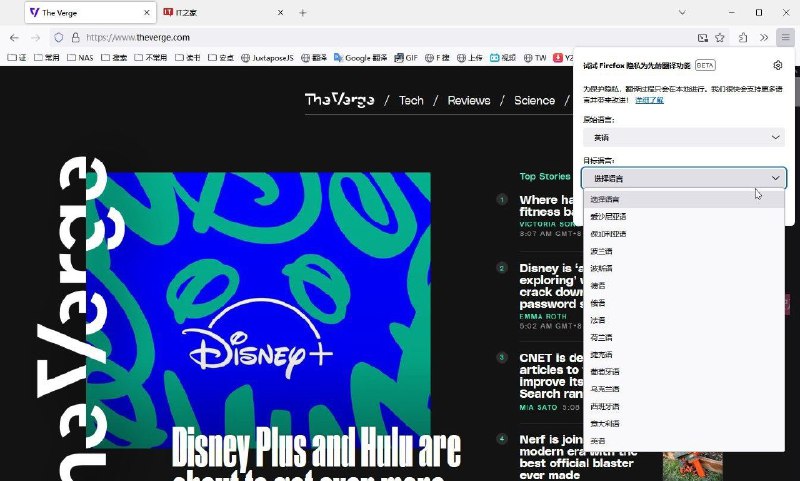Open the NAS bookmark folder

coord(80,58)
